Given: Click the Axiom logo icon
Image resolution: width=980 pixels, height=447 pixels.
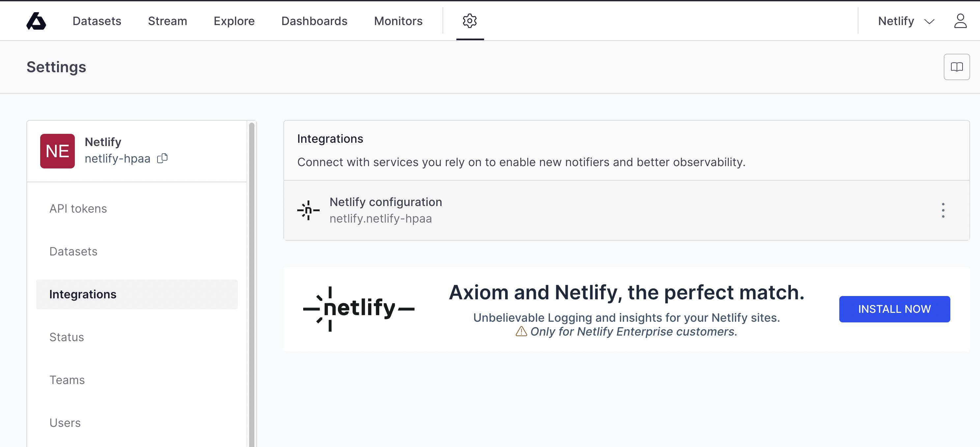Looking at the screenshot, I should (x=36, y=21).
